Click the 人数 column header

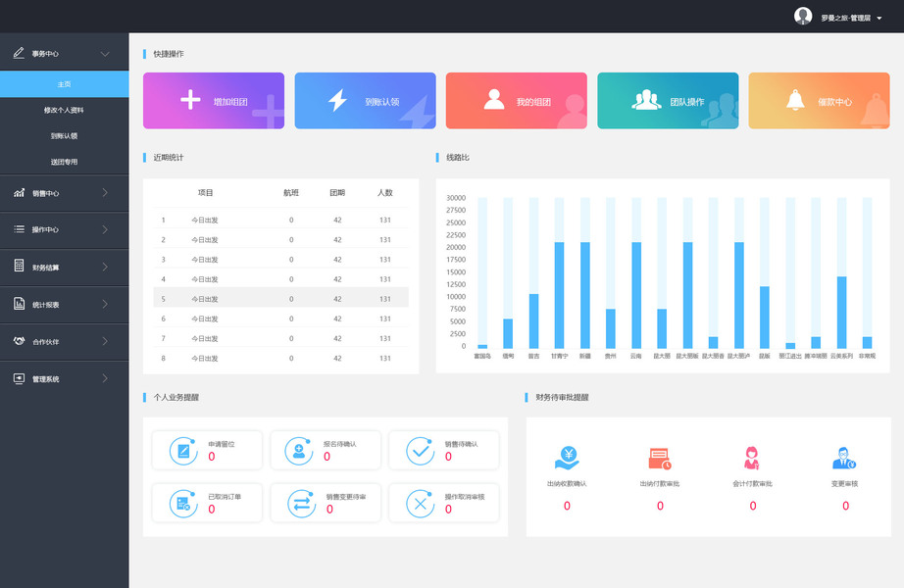(385, 192)
